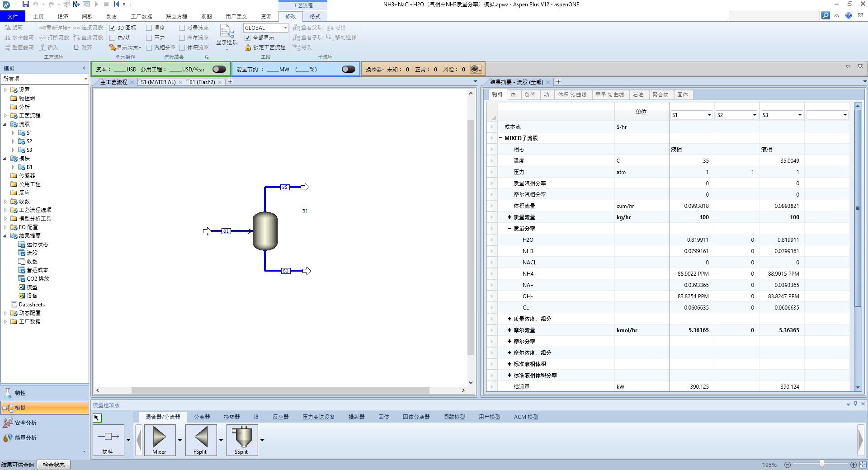Screen dimensions: 868x470
Task: Toggle the 全部显示 checkbox
Action: [x=248, y=38]
